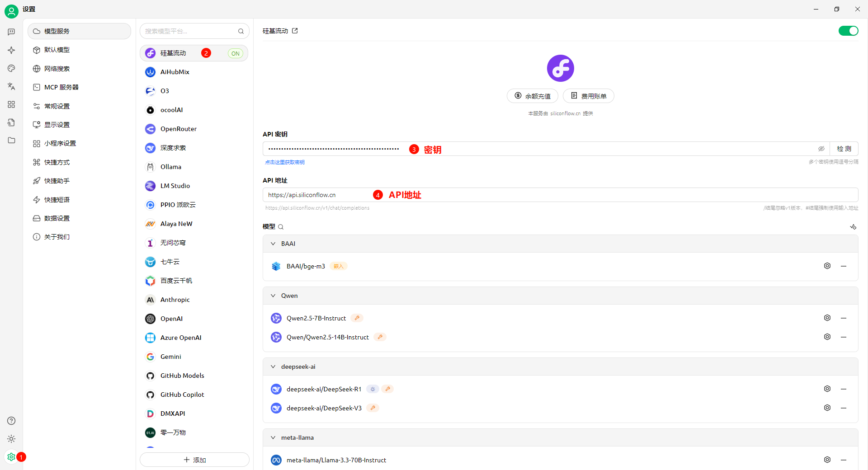Open the mini apps grid icon in sidebar
The height and width of the screenshot is (470, 868).
[11, 104]
